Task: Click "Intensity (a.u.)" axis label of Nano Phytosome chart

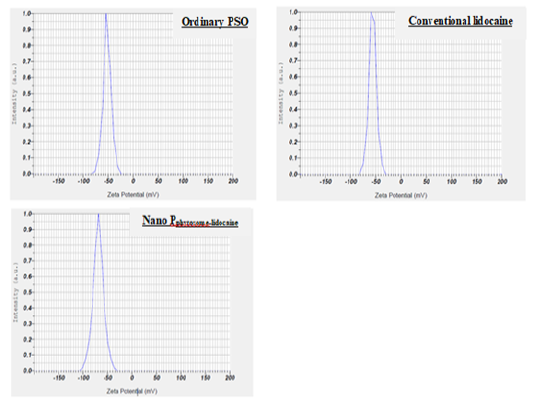Action: click(x=15, y=292)
